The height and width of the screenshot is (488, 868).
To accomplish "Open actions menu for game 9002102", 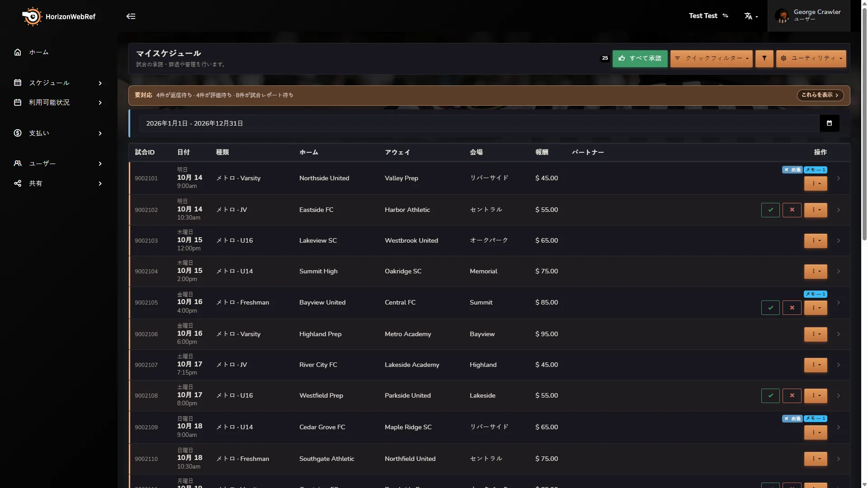I will click(x=816, y=210).
